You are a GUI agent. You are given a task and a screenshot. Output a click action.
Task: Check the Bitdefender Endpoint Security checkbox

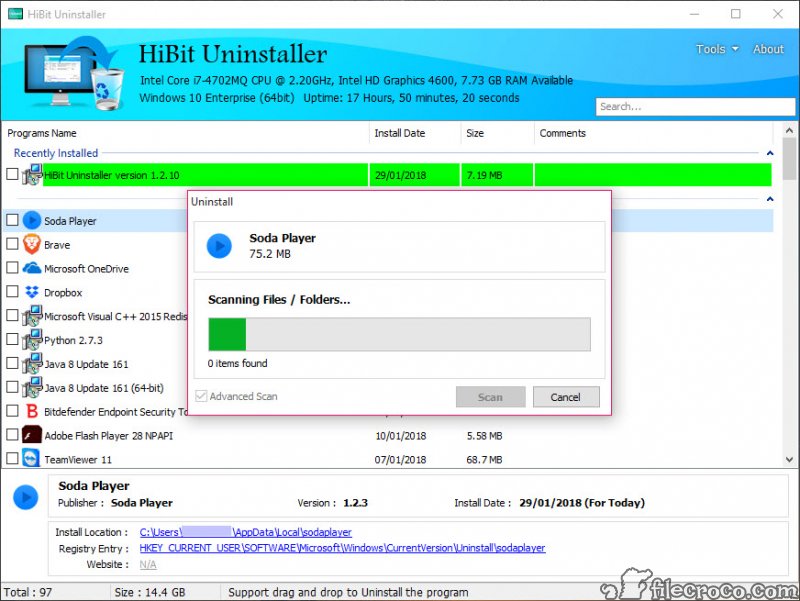click(12, 411)
